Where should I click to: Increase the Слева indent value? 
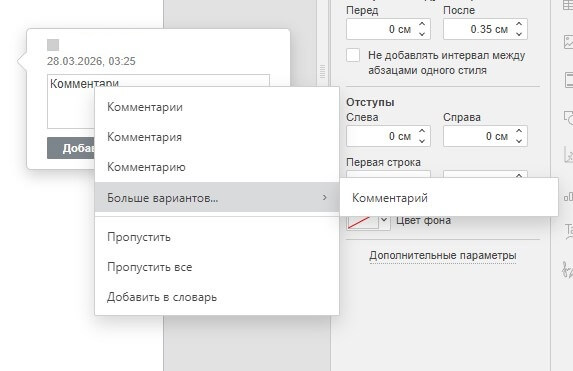tap(422, 131)
